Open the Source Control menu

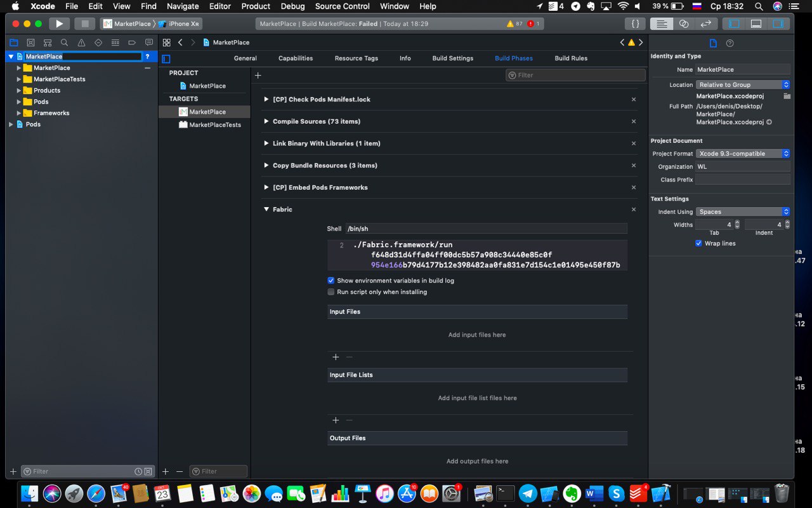[x=343, y=6]
